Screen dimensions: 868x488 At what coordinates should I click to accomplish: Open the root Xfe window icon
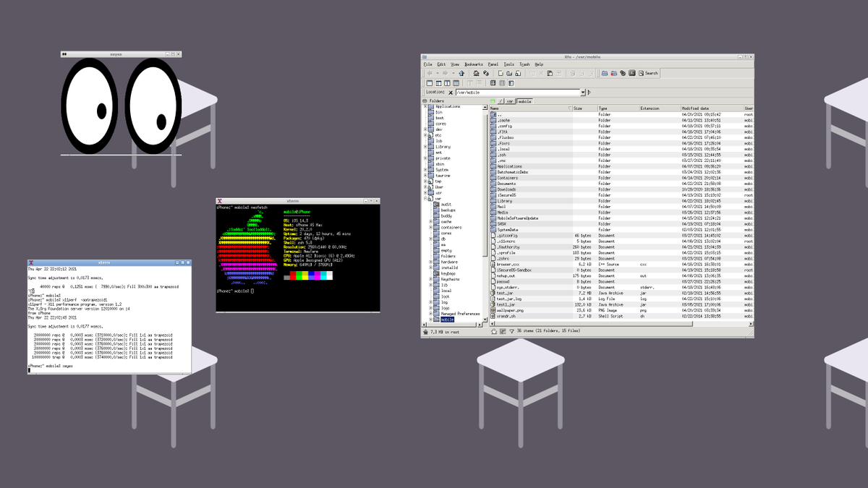tap(613, 73)
